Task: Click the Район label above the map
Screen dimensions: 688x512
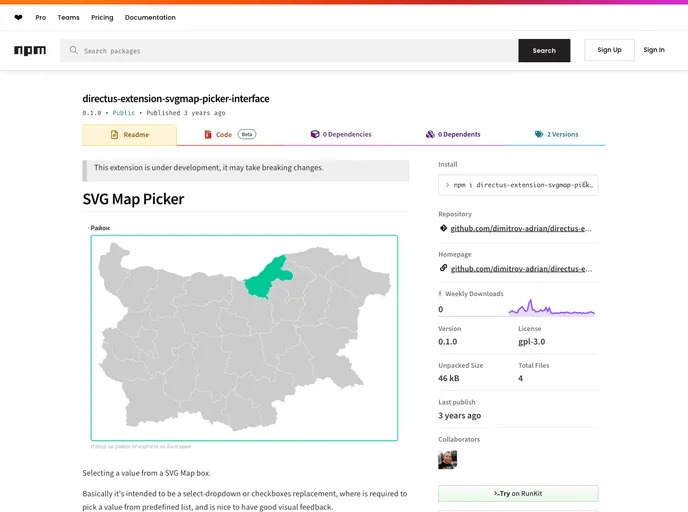Action: [x=100, y=228]
